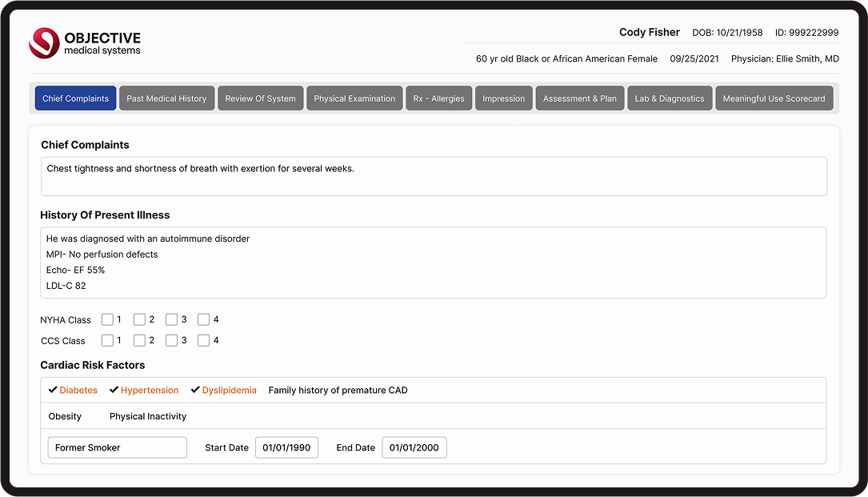Open the End Date field 01/01/2000
Viewport: 868px width, 497px height.
click(414, 447)
